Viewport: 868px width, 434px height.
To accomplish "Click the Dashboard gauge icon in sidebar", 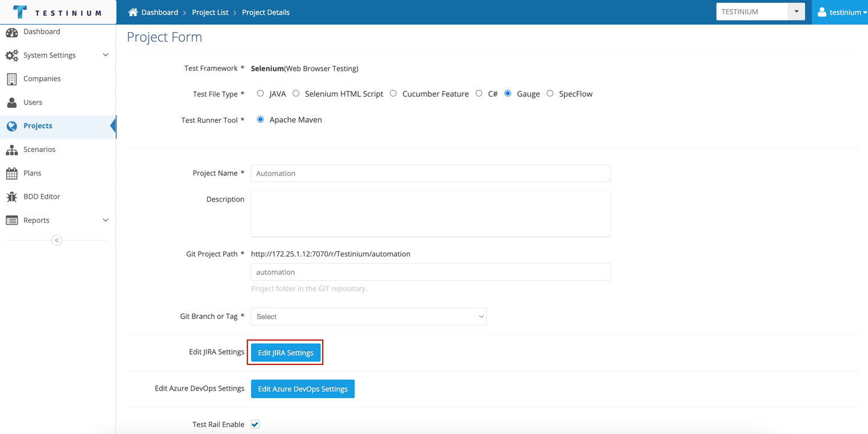I will [x=11, y=32].
